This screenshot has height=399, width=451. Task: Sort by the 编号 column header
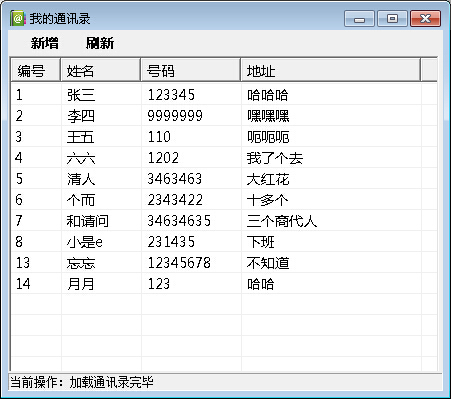point(36,70)
